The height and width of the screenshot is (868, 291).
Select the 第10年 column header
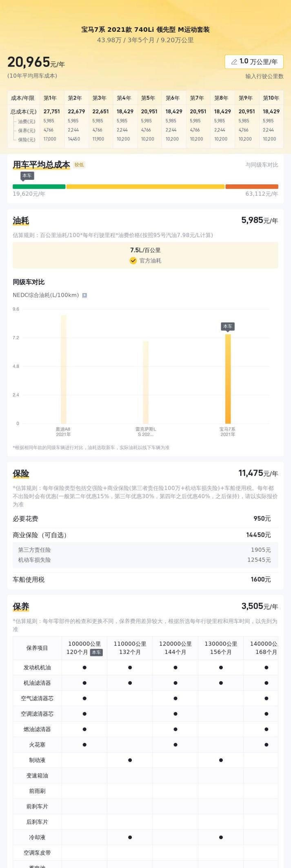(271, 98)
